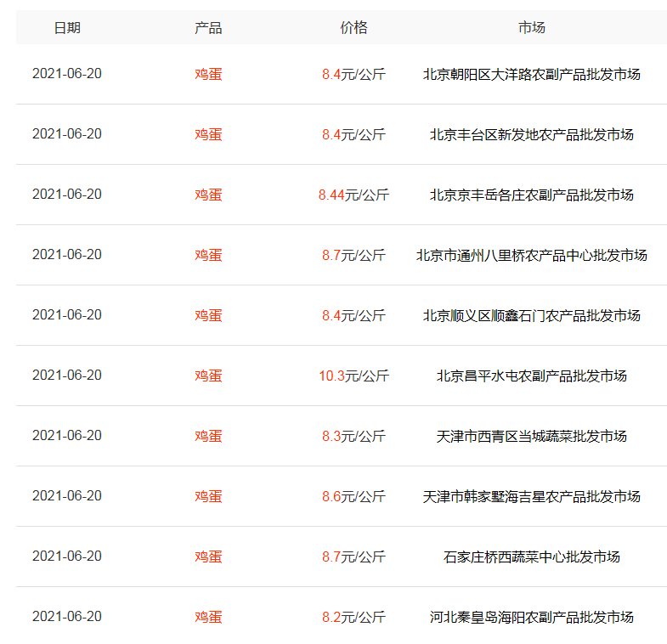Click price 8.4元/公斤 in 新发地 row
Screen dimensions: 667x644
coord(353,134)
